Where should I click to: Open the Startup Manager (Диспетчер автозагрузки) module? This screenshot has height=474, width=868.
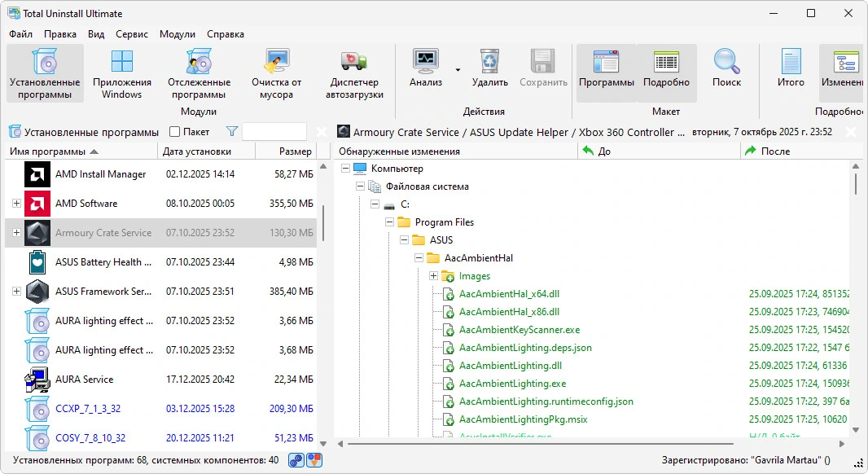pos(354,73)
